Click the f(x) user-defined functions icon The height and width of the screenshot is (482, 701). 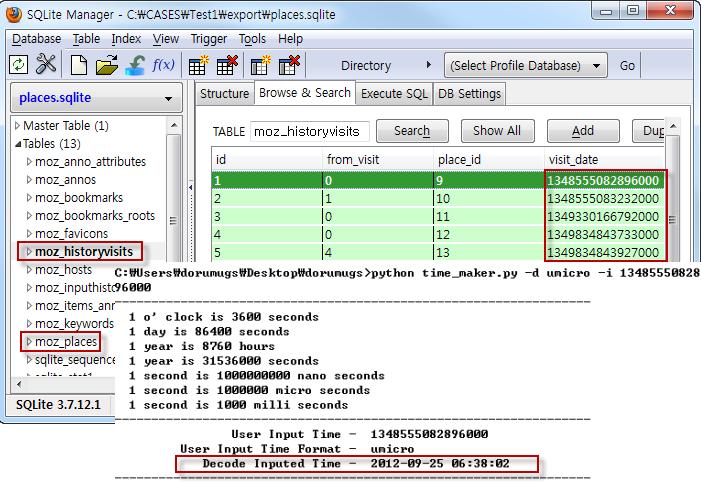tap(164, 65)
